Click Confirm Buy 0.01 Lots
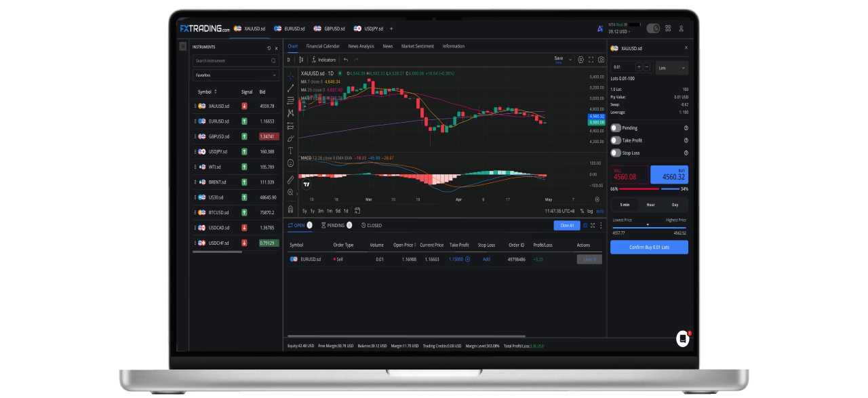The height and width of the screenshot is (398, 868). (x=649, y=247)
